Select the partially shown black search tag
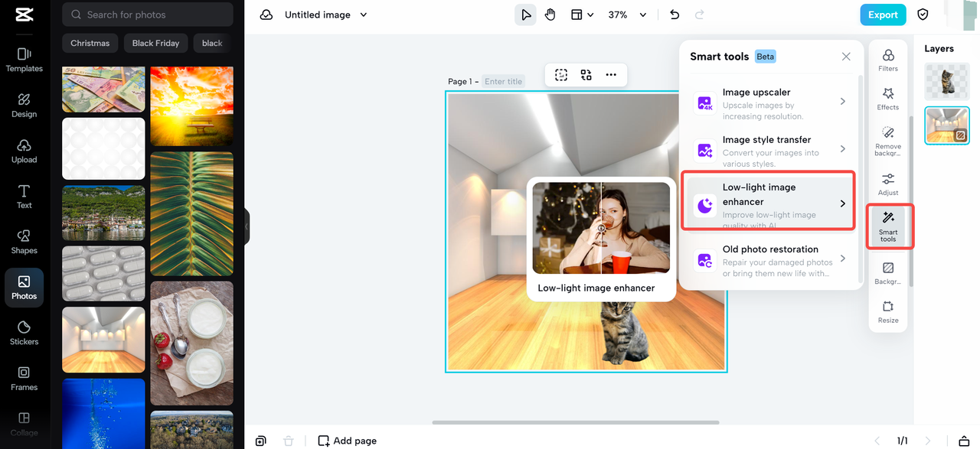Screen dimensions: 980x449 pyautogui.click(x=213, y=43)
